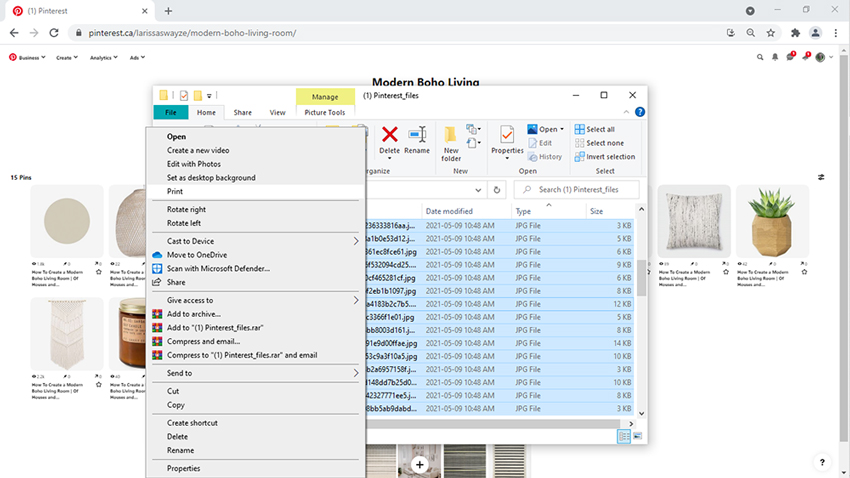Refresh the Explorer folder view

(497, 190)
